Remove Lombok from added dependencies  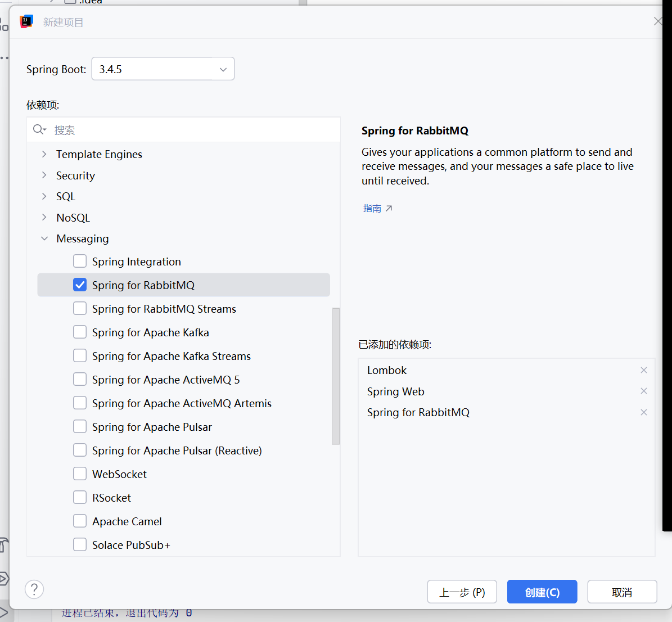643,370
